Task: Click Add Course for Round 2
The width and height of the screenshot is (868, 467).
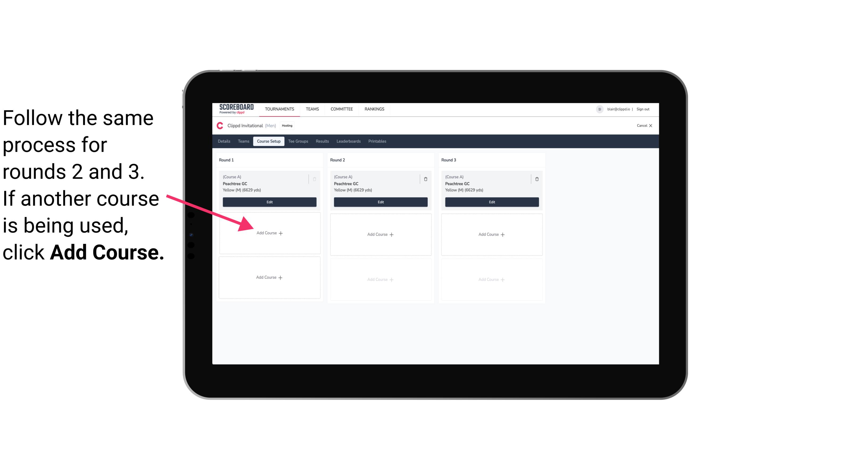Action: (x=380, y=234)
